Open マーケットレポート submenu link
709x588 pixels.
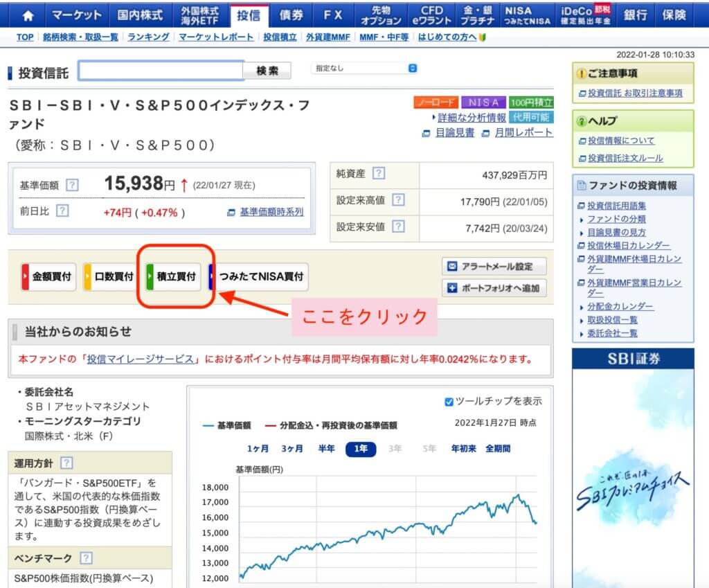(216, 37)
